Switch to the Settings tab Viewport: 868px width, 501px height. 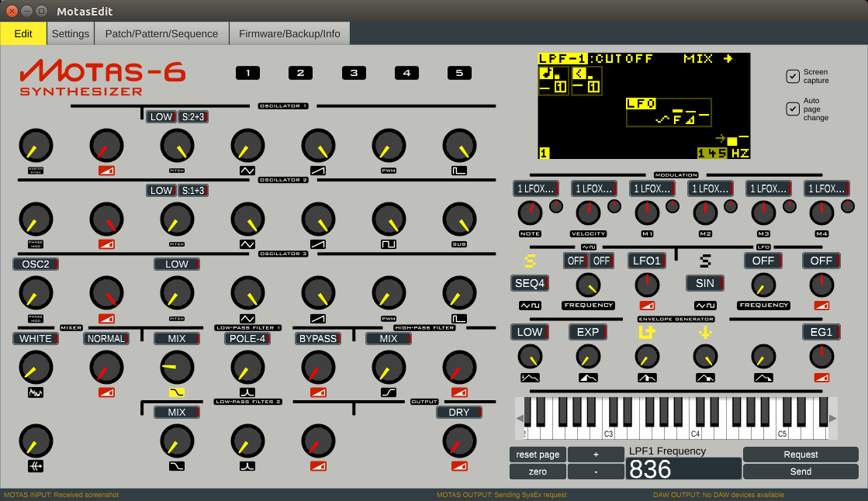coord(71,34)
